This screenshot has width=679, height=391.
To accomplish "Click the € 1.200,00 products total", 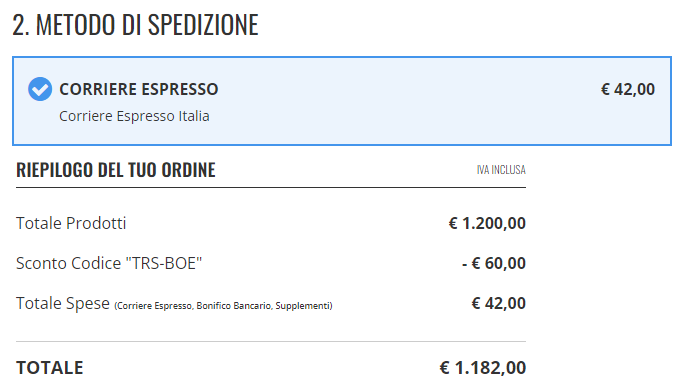I will click(x=487, y=223).
